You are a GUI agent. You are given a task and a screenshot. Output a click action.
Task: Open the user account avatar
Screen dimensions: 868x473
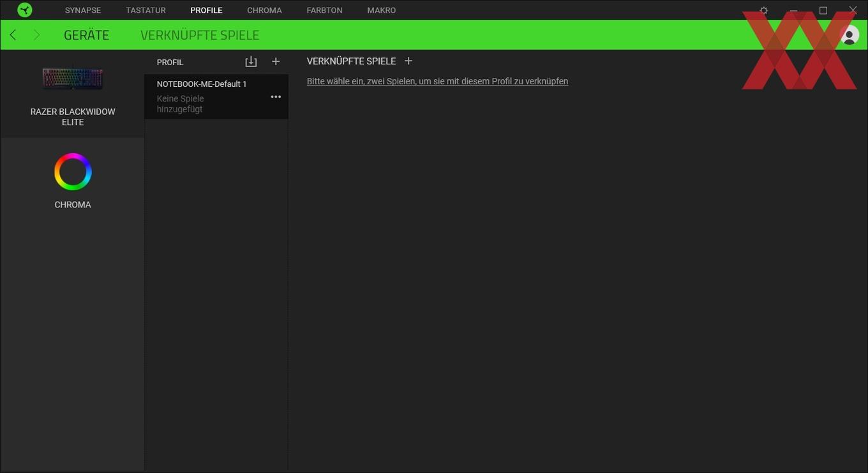pyautogui.click(x=849, y=34)
